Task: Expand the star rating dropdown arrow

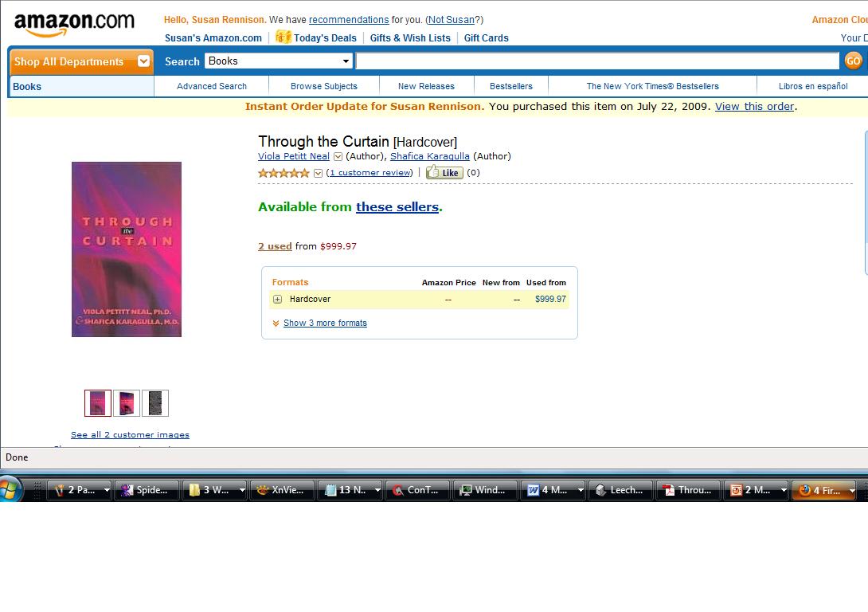Action: [318, 173]
